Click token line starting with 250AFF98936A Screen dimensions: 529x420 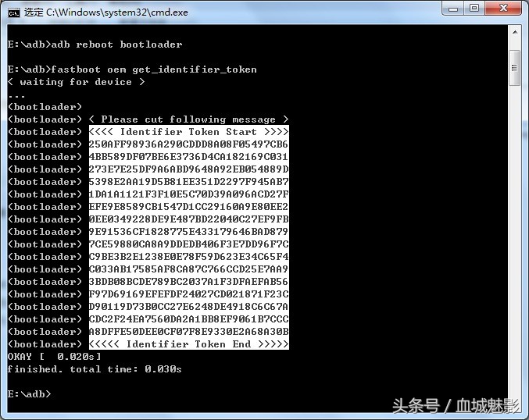[189, 144]
